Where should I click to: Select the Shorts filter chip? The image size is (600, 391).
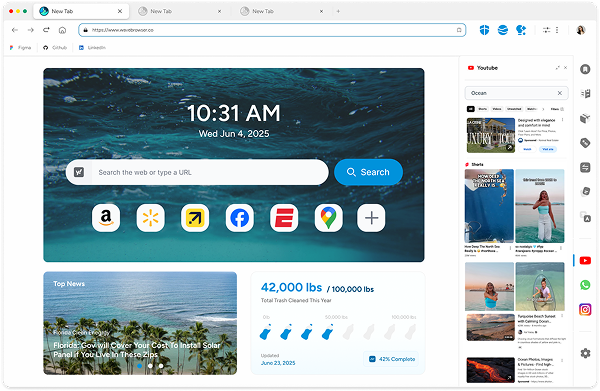click(483, 109)
